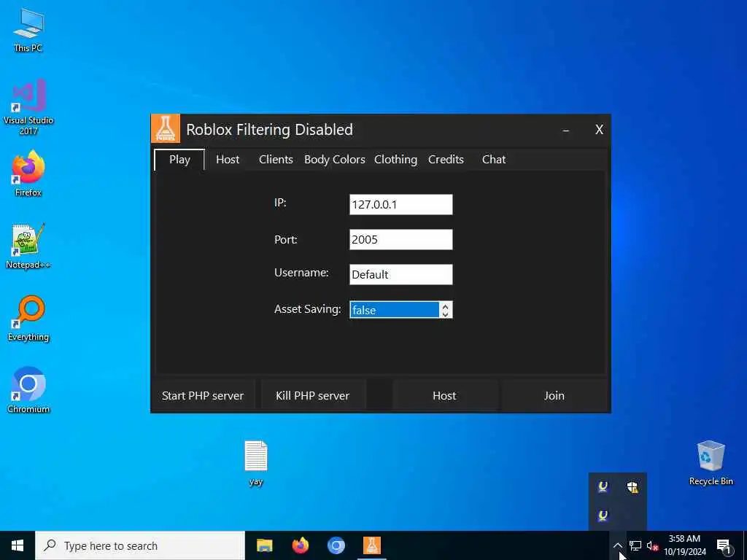
Task: Click the orange flask app taskbar icon
Action: pyautogui.click(x=371, y=545)
